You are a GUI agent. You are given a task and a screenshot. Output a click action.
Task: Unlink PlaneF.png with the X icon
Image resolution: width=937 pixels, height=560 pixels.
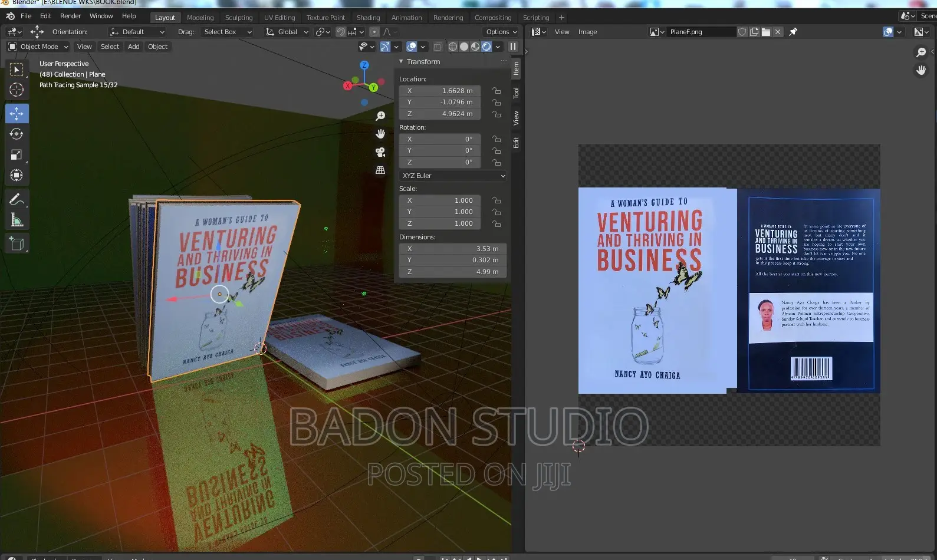(x=778, y=32)
